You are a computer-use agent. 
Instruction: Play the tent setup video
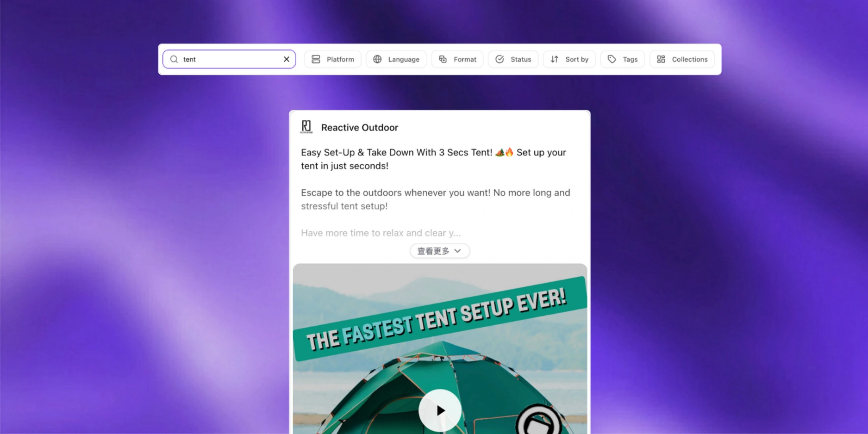[440, 410]
